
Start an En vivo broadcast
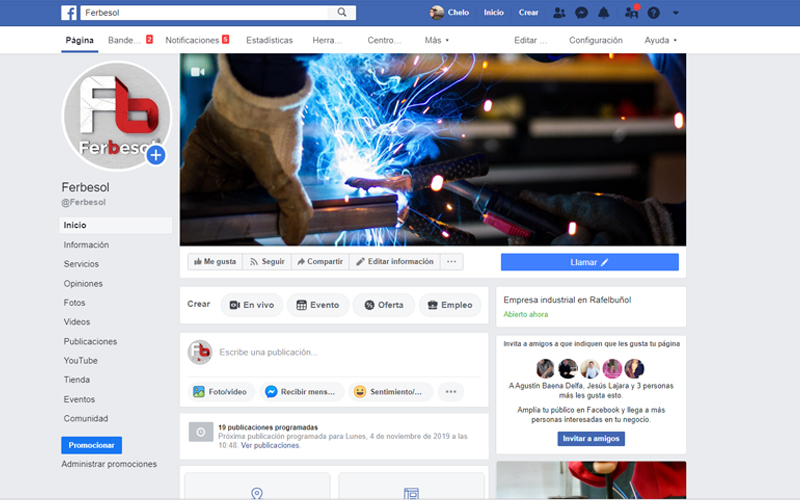[252, 305]
